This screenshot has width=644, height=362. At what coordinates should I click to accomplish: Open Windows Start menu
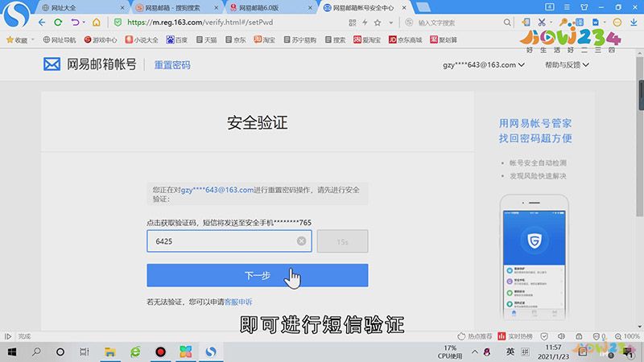point(12,352)
